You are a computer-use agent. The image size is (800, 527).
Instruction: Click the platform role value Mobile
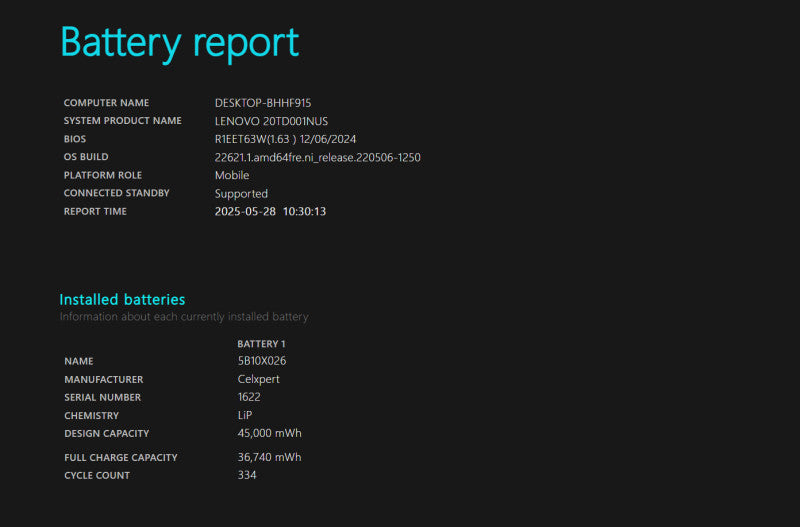[x=232, y=175]
